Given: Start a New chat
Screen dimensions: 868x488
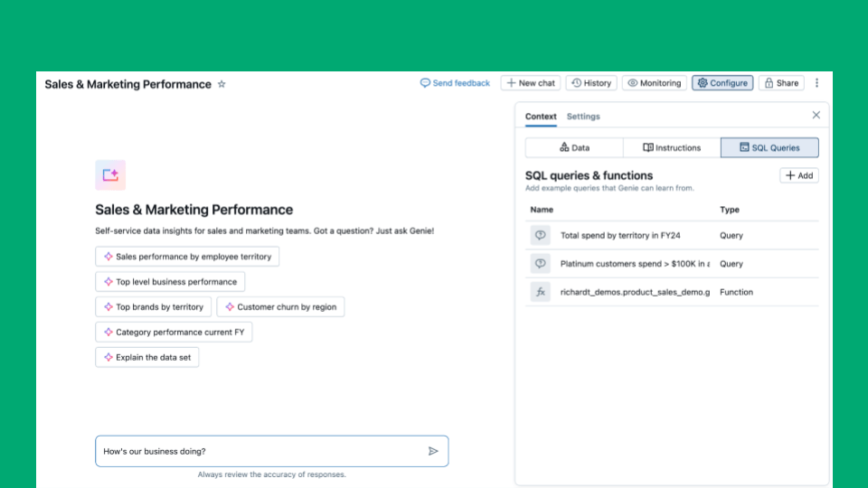Looking at the screenshot, I should (531, 83).
